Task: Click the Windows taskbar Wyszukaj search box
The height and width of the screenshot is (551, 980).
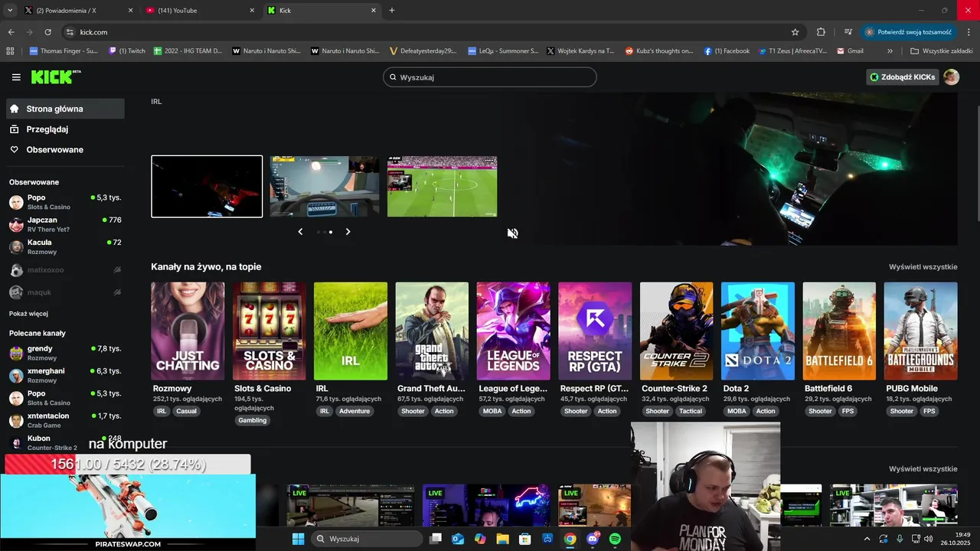Action: (367, 539)
